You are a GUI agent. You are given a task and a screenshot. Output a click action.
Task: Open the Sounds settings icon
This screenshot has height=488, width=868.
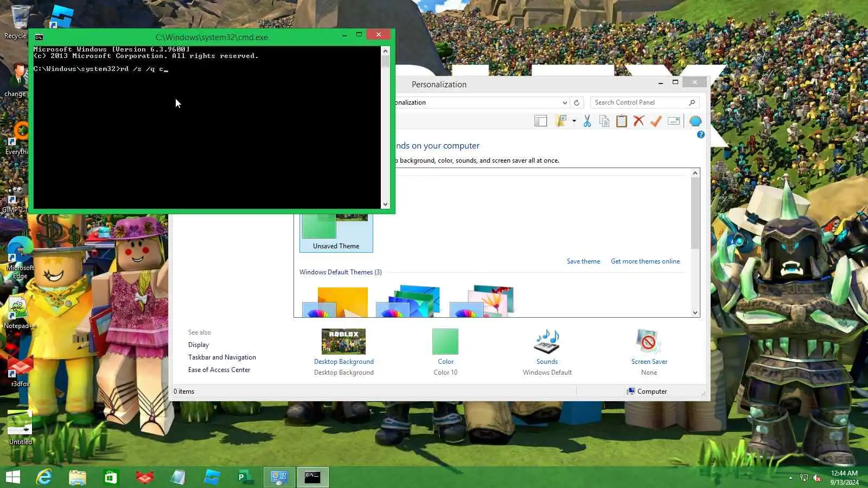pos(547,342)
